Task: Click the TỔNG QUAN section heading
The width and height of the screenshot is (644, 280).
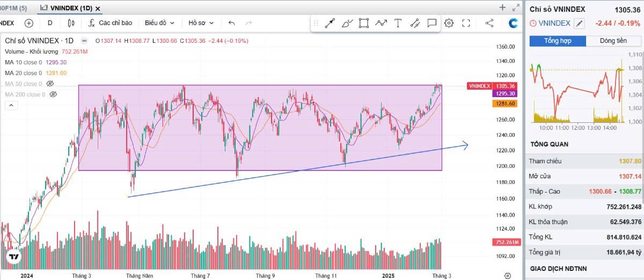Action: coord(549,144)
